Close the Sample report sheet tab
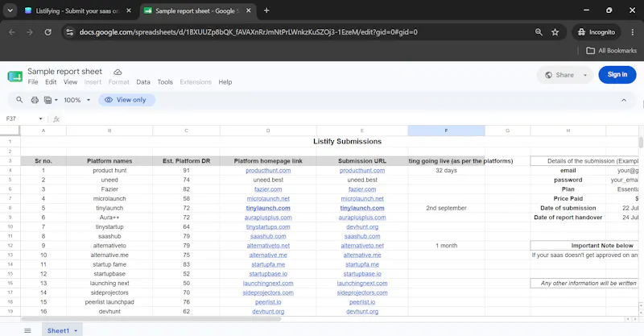 click(249, 10)
